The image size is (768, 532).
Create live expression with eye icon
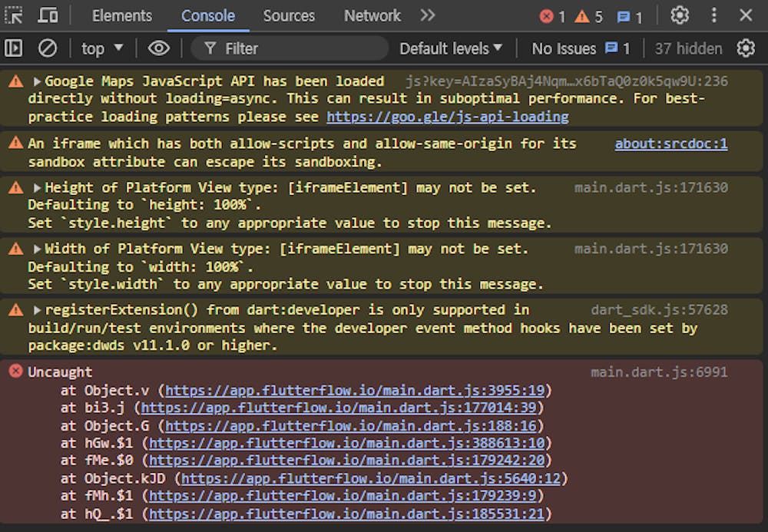click(x=158, y=48)
